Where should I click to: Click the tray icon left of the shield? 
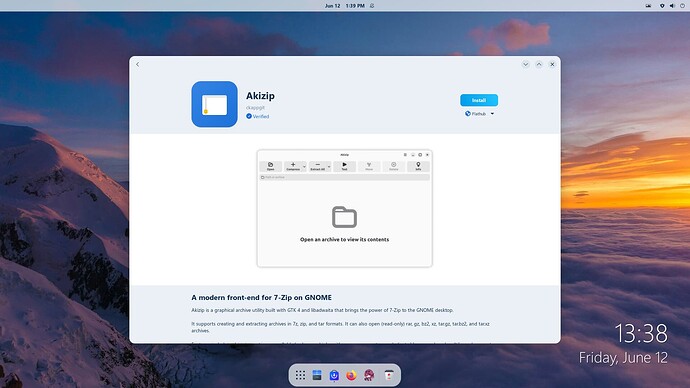point(648,6)
